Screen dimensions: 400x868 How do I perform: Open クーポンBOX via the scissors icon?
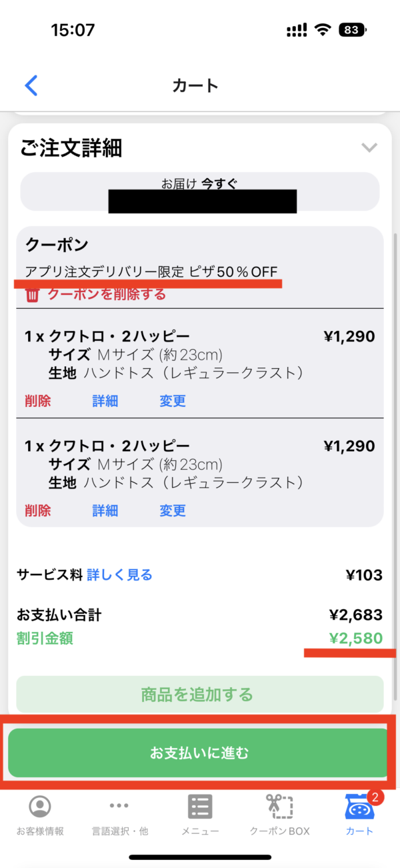tap(279, 806)
